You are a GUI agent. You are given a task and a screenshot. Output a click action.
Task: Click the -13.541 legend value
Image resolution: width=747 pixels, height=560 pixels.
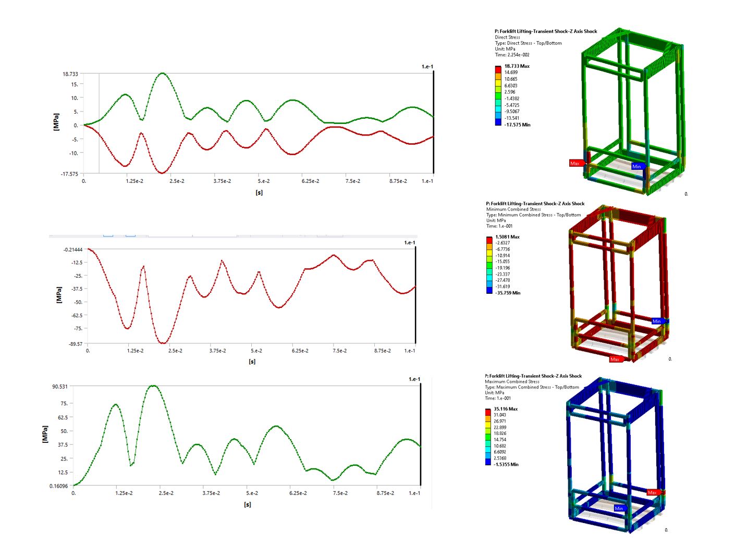pos(512,118)
